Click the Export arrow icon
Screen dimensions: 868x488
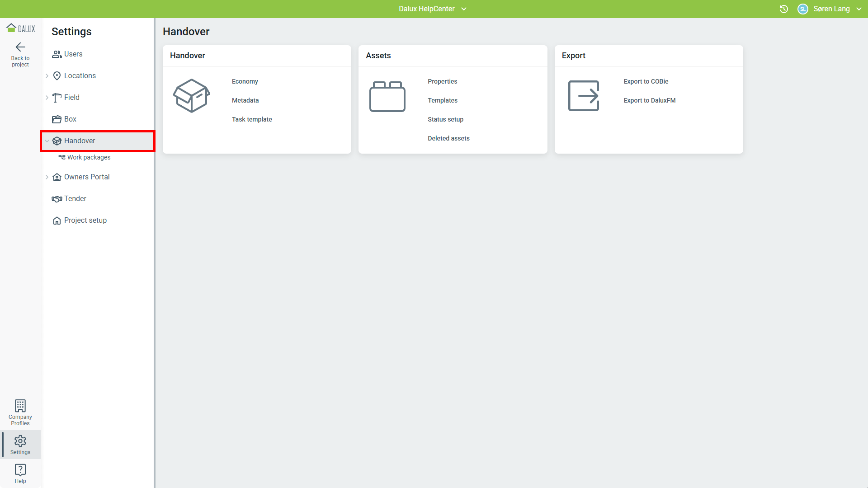pyautogui.click(x=584, y=96)
